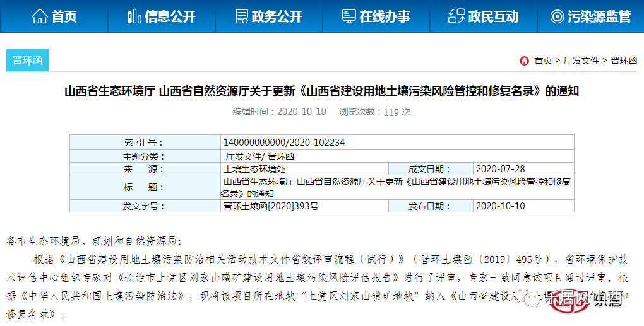
Task: Click the body text mentioning 495号
Action: [x=331, y=259]
